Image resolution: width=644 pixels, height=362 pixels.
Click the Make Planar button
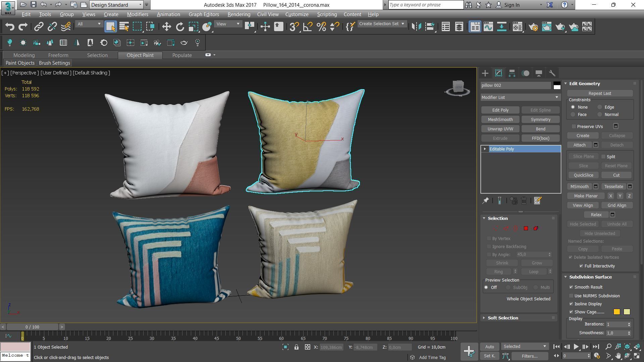click(x=586, y=196)
